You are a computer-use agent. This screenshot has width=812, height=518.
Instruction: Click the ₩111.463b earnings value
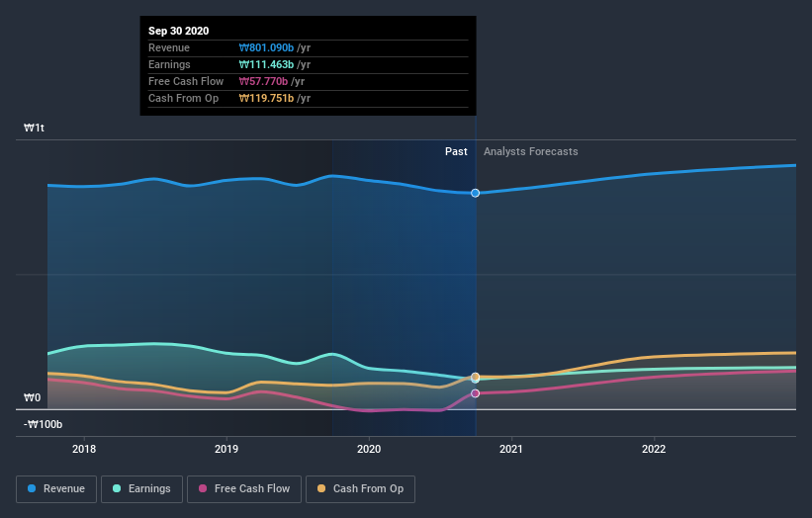tap(266, 64)
